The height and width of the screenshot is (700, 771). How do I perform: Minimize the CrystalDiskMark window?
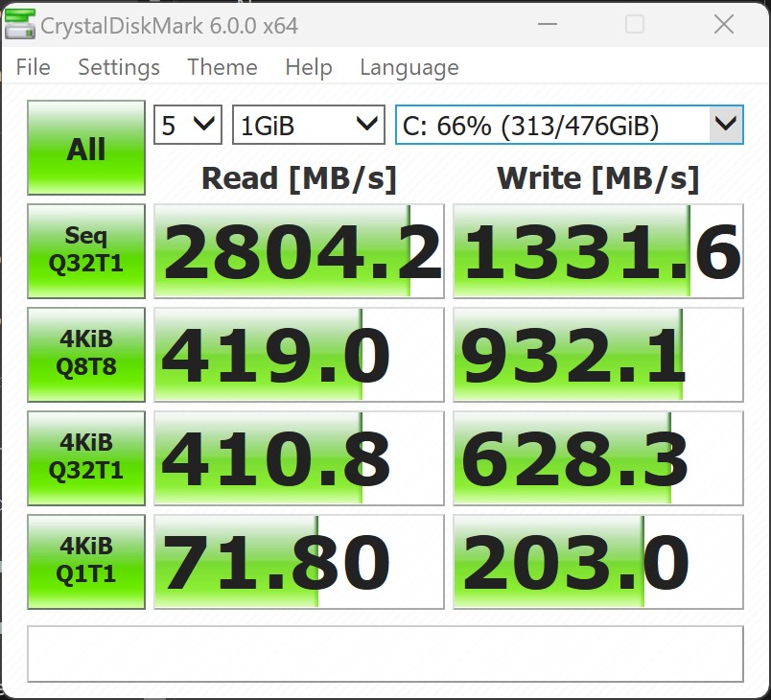(548, 24)
